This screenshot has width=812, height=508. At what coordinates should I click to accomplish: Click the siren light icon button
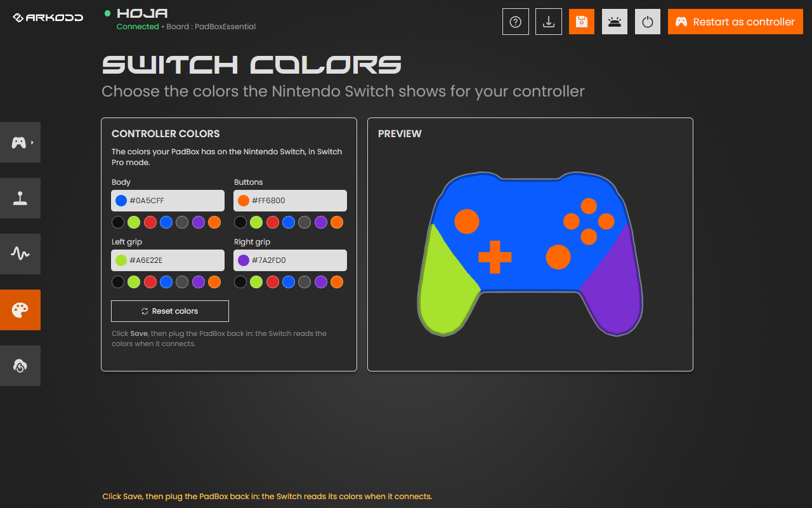point(615,22)
